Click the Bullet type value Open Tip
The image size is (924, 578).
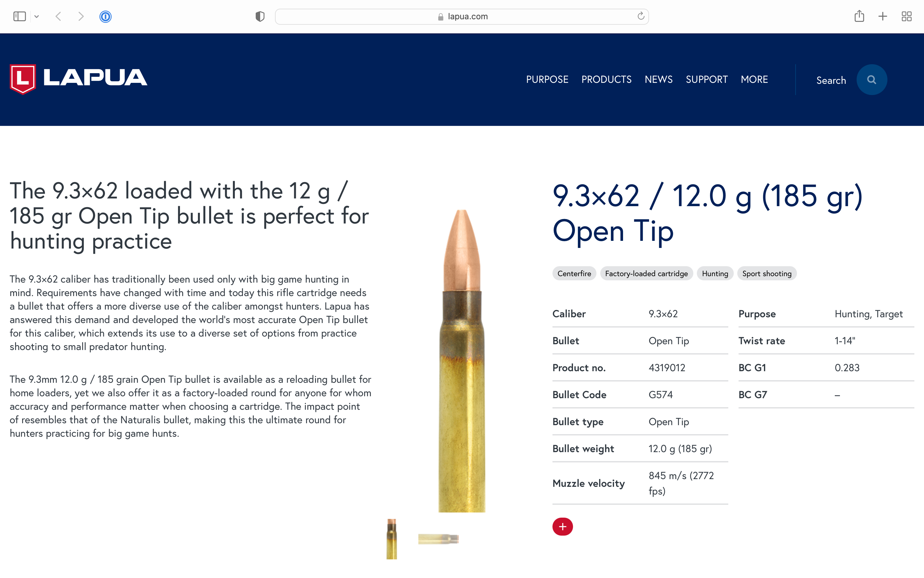tap(669, 422)
